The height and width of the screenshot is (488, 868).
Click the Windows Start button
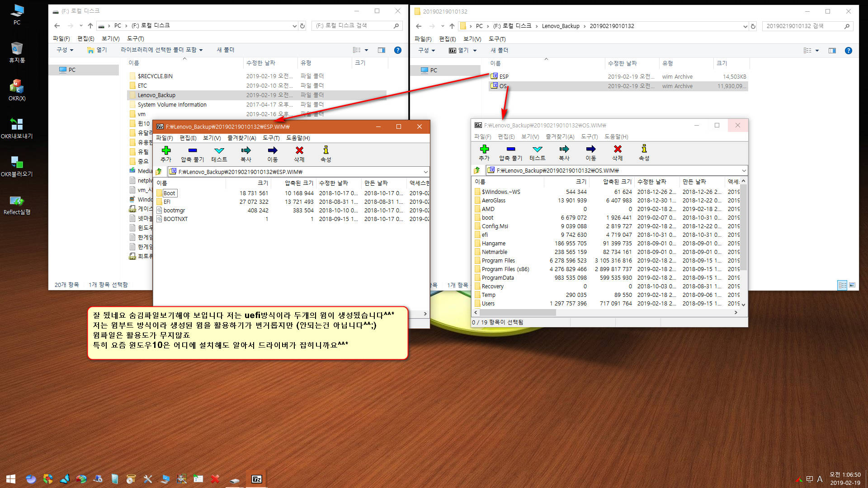[x=11, y=479]
